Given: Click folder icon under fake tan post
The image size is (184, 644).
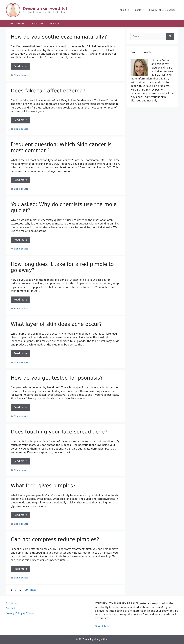Looking at the screenshot, I should (12, 129).
